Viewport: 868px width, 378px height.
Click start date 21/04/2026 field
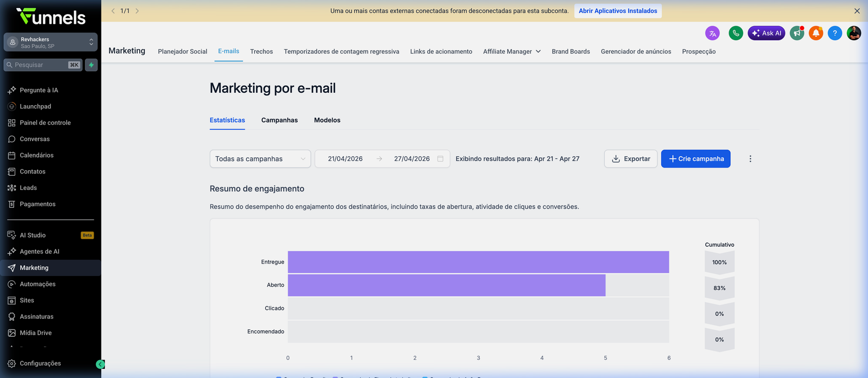point(345,159)
